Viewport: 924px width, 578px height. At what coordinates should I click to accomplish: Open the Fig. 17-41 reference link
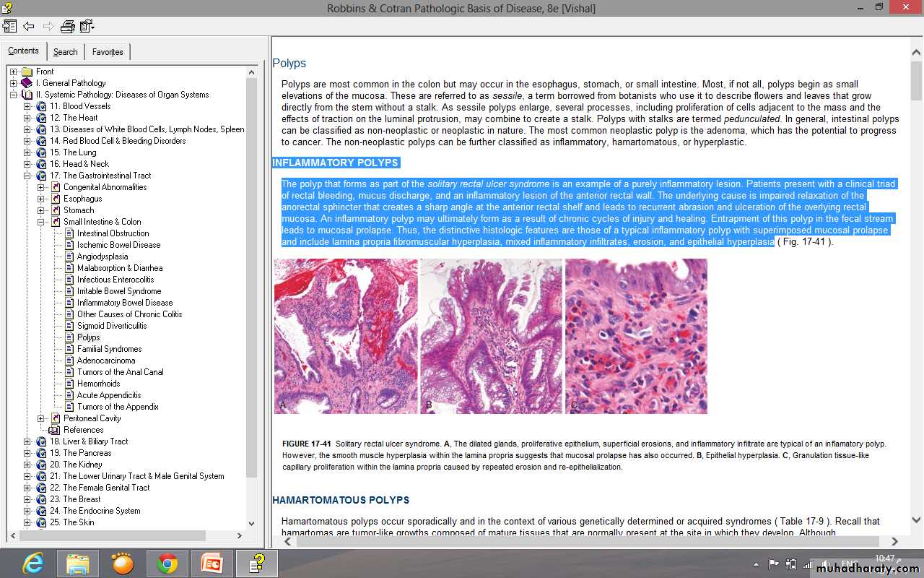[x=804, y=242]
